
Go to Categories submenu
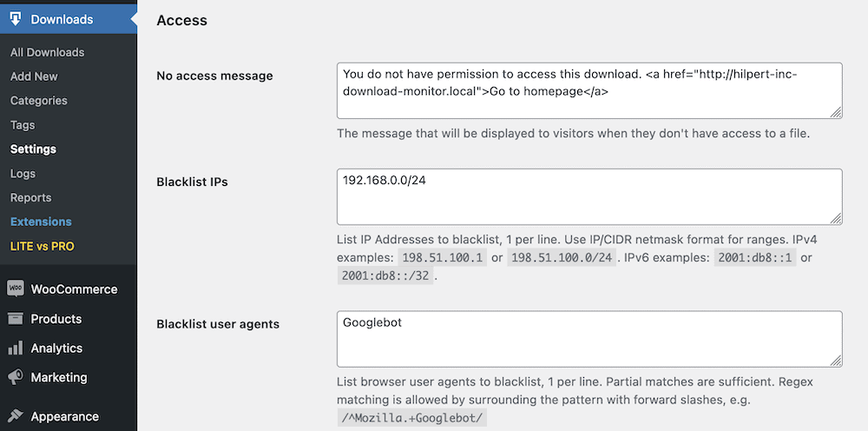point(39,100)
